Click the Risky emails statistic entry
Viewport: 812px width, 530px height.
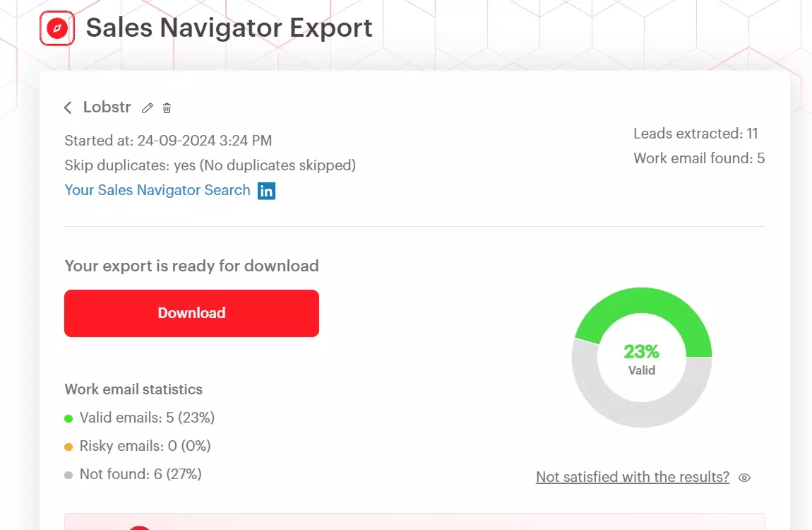click(145, 446)
